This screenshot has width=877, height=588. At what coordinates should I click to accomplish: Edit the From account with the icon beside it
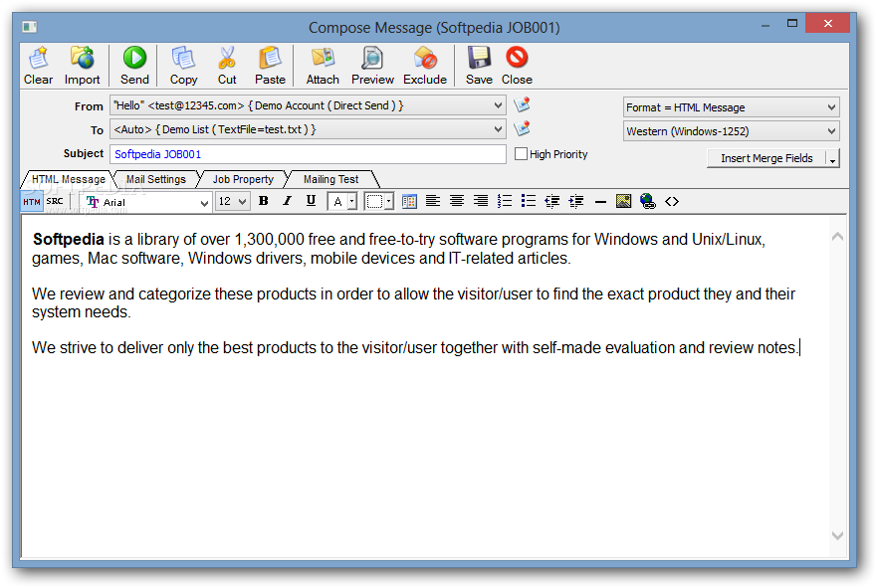coord(522,104)
